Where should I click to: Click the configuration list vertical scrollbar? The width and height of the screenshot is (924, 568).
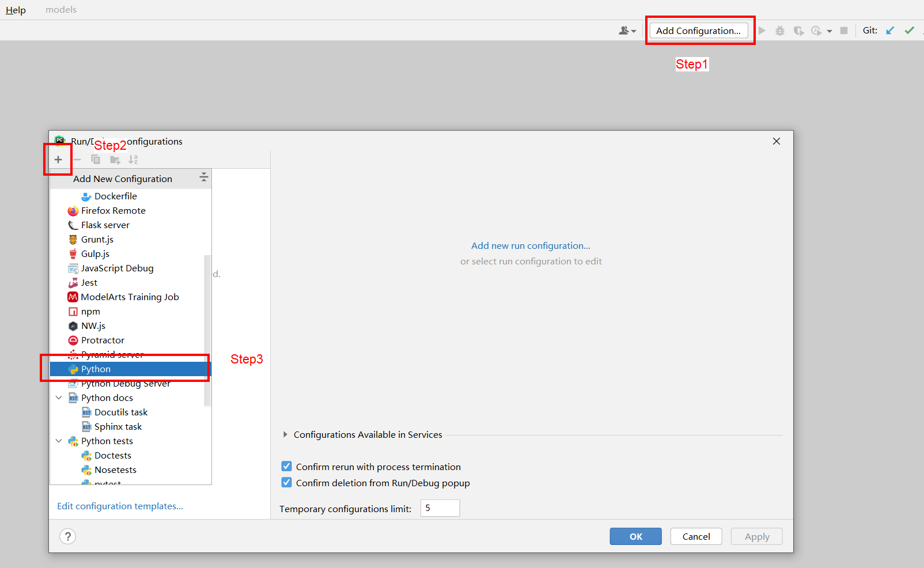[x=208, y=331]
